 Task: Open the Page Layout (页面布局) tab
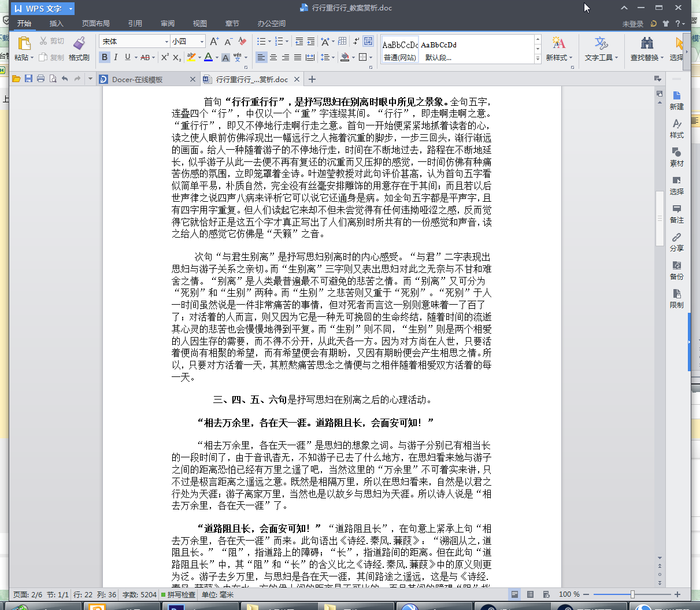pos(95,24)
